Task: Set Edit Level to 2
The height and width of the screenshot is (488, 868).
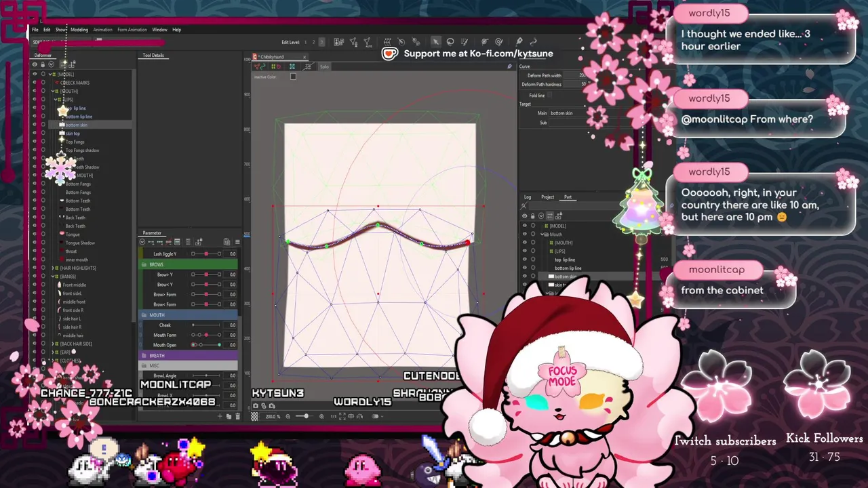Action: tap(313, 42)
